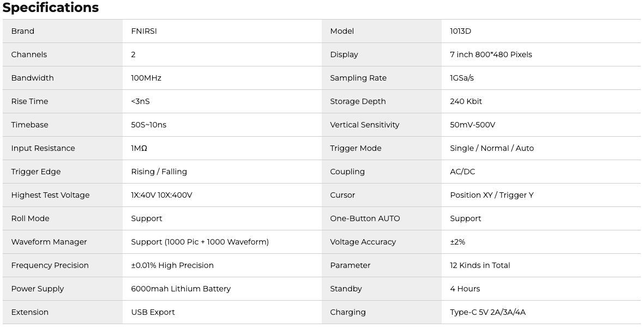
Task: Click the ±2% voltage accuracy value
Action: [x=458, y=242]
